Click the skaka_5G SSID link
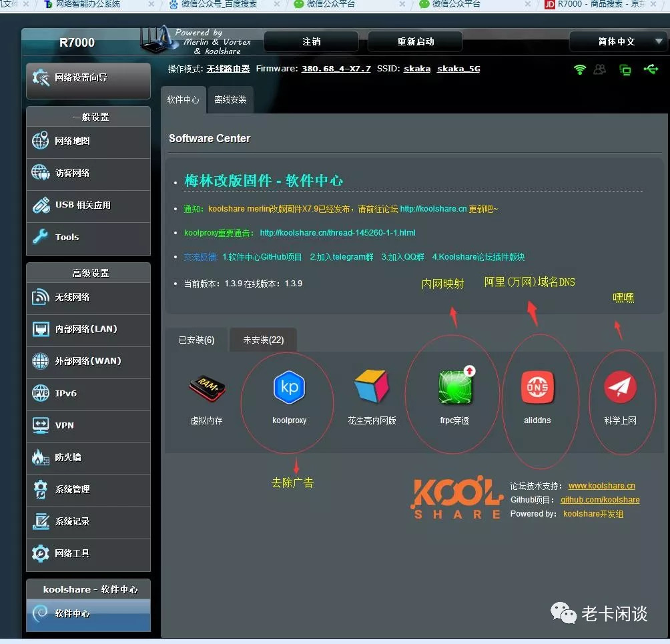The image size is (670, 644). pos(458,69)
